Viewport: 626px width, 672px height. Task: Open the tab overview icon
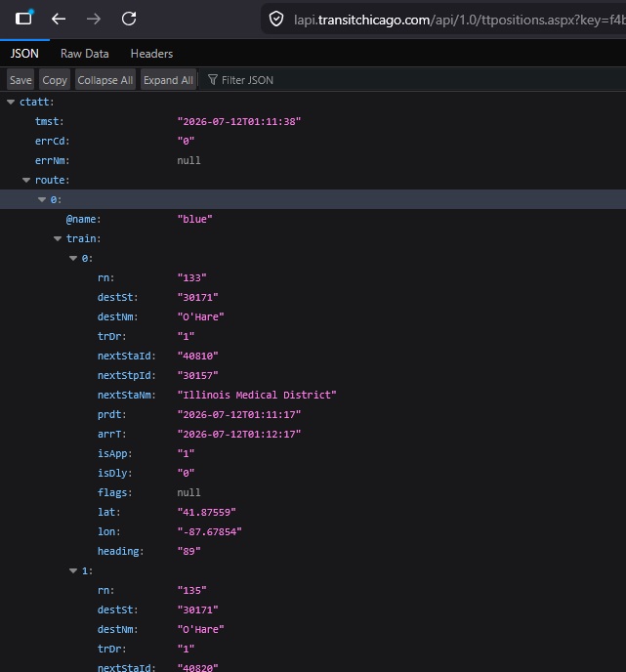tap(23, 18)
